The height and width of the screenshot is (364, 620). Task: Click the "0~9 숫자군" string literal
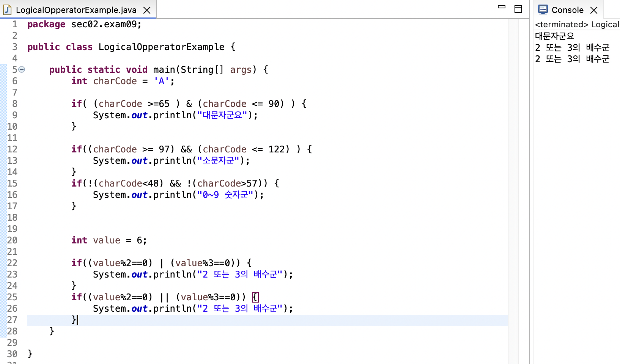(x=225, y=195)
